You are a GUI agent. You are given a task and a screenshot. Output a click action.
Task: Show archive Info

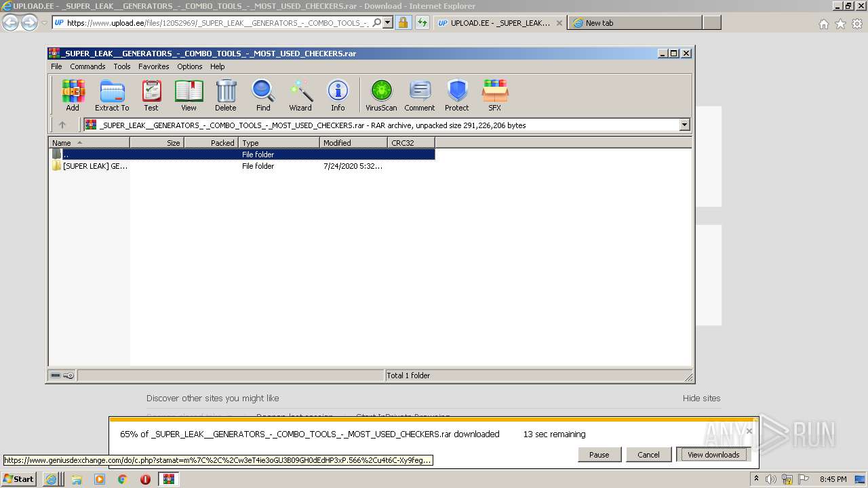[x=338, y=95]
